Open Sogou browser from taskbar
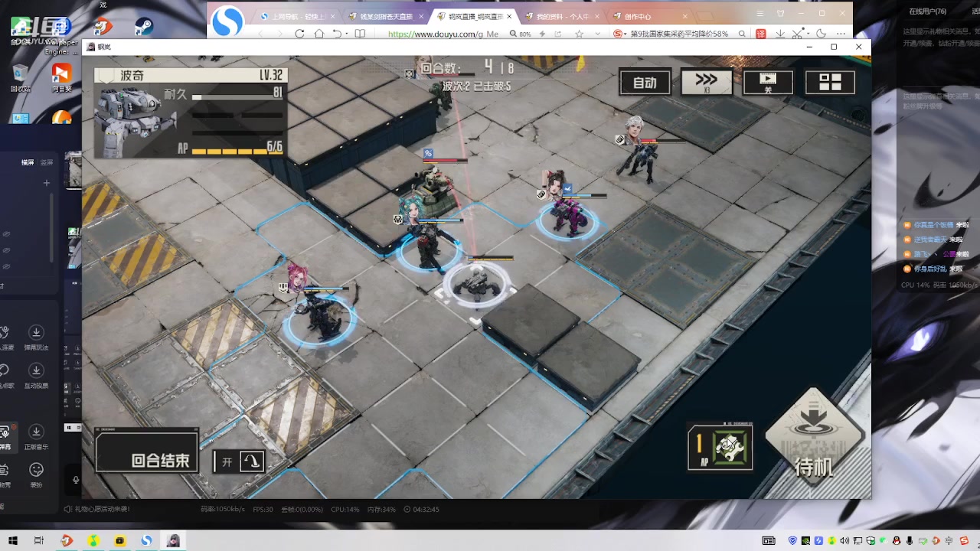 point(146,541)
